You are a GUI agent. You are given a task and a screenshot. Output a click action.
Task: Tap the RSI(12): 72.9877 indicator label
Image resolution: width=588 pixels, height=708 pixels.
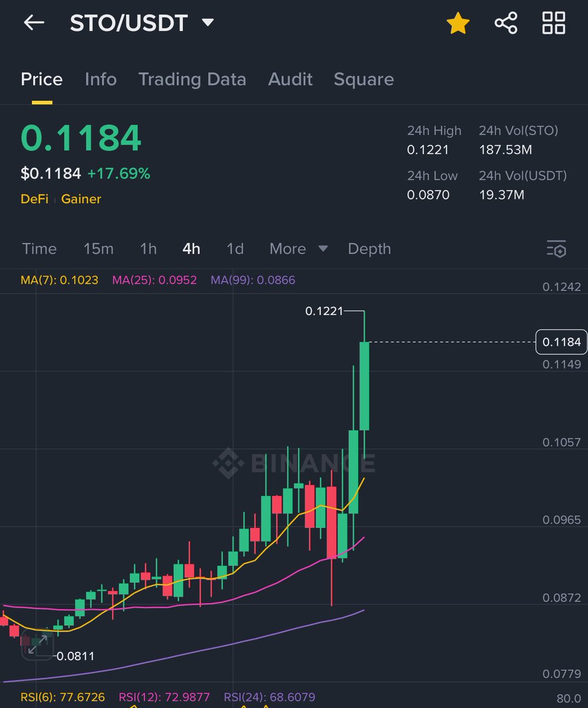tap(165, 697)
